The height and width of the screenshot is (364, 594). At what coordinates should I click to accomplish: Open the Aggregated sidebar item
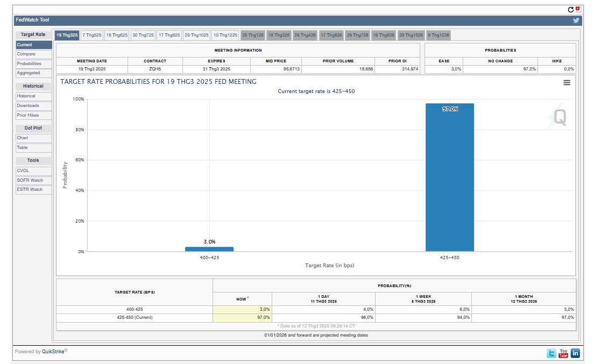point(34,73)
